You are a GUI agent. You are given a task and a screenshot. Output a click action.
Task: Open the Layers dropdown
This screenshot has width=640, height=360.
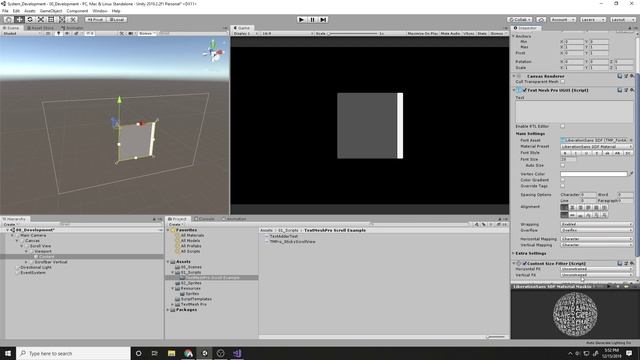[x=592, y=19]
